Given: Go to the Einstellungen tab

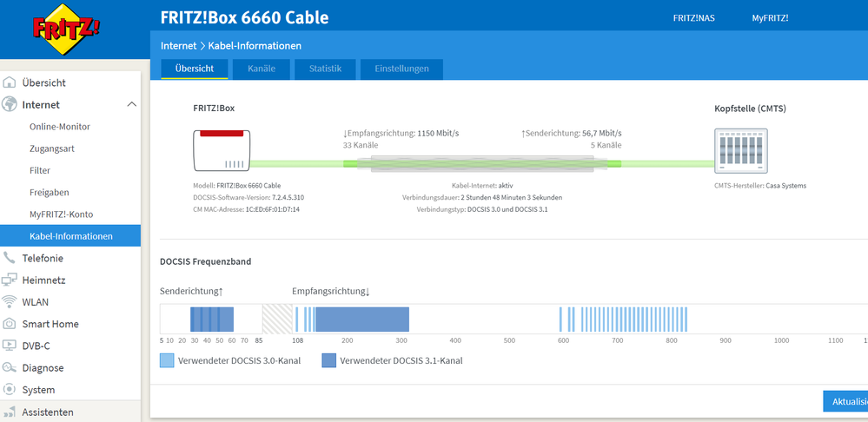Looking at the screenshot, I should click(x=401, y=69).
